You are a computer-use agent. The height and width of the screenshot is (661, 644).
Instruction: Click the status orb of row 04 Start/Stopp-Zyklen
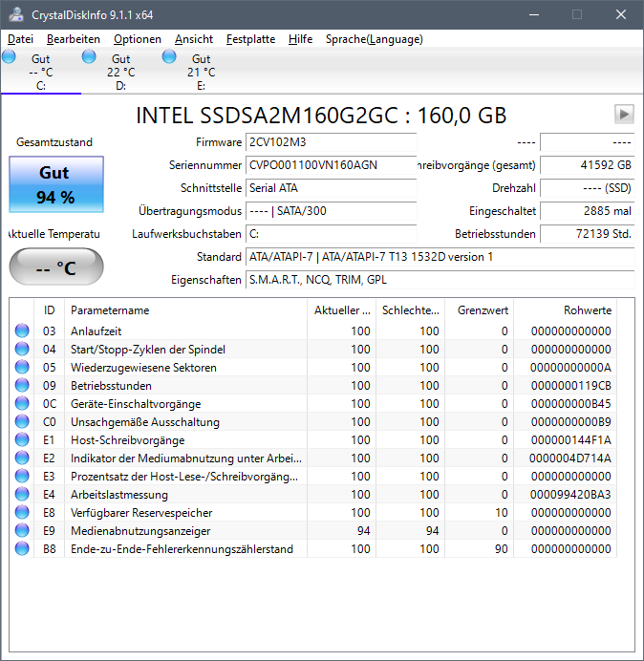[22, 349]
